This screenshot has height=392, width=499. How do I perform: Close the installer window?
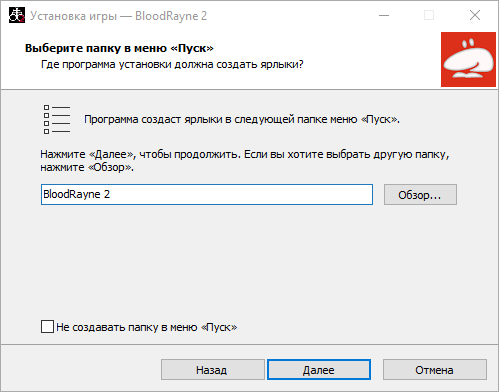475,15
